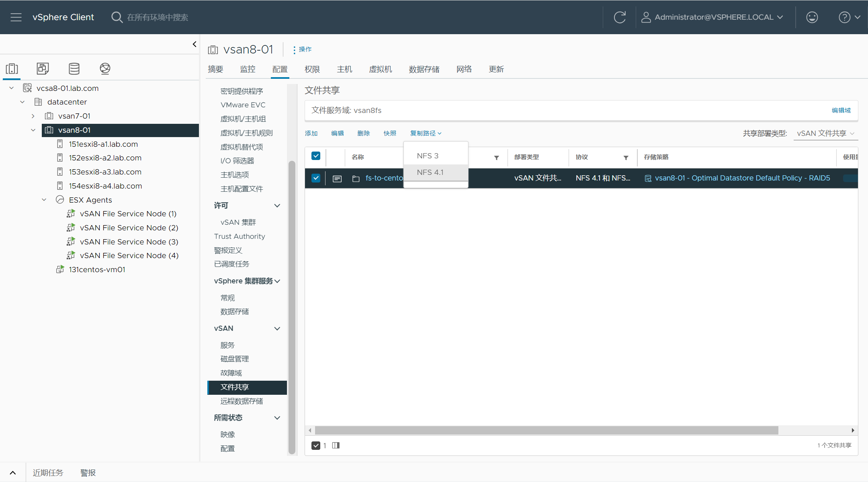Focus the global search input field
This screenshot has height=482, width=868.
pyautogui.click(x=158, y=17)
